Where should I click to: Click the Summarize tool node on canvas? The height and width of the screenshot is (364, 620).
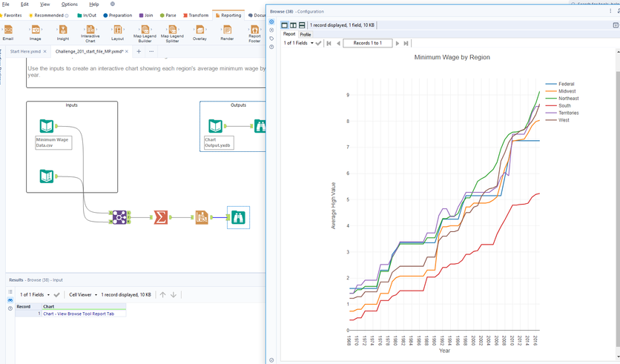pos(160,217)
